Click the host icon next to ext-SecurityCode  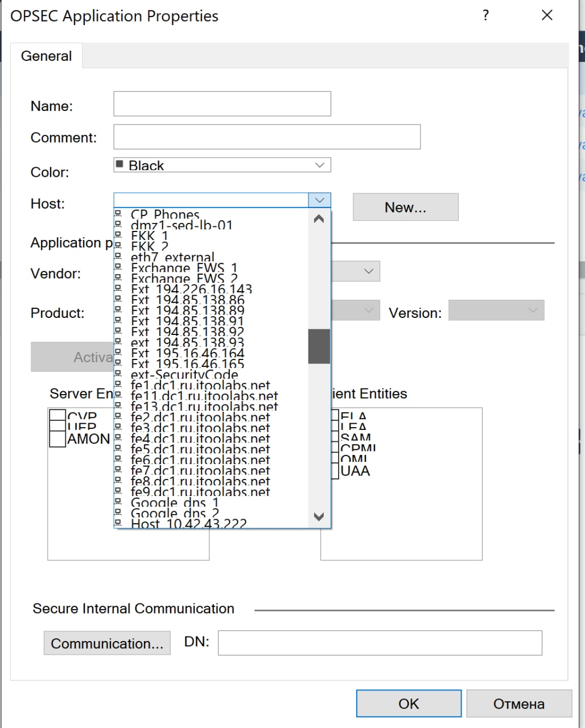point(118,373)
